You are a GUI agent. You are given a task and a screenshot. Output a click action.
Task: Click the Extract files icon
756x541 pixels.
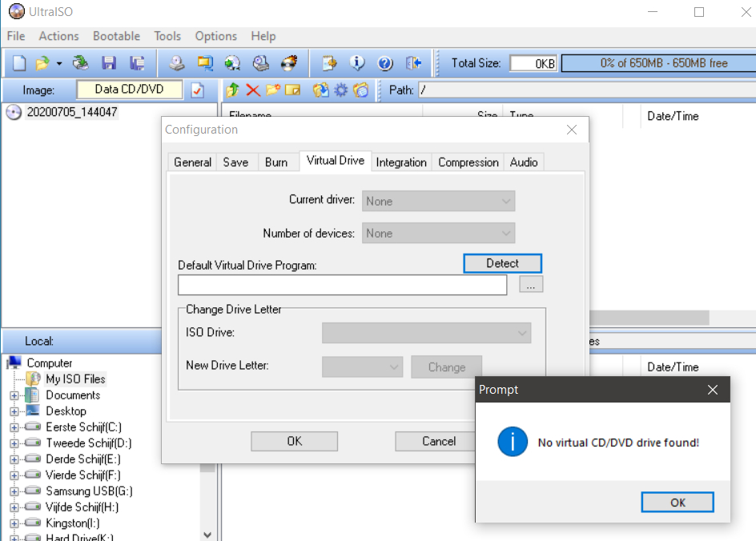tap(320, 90)
